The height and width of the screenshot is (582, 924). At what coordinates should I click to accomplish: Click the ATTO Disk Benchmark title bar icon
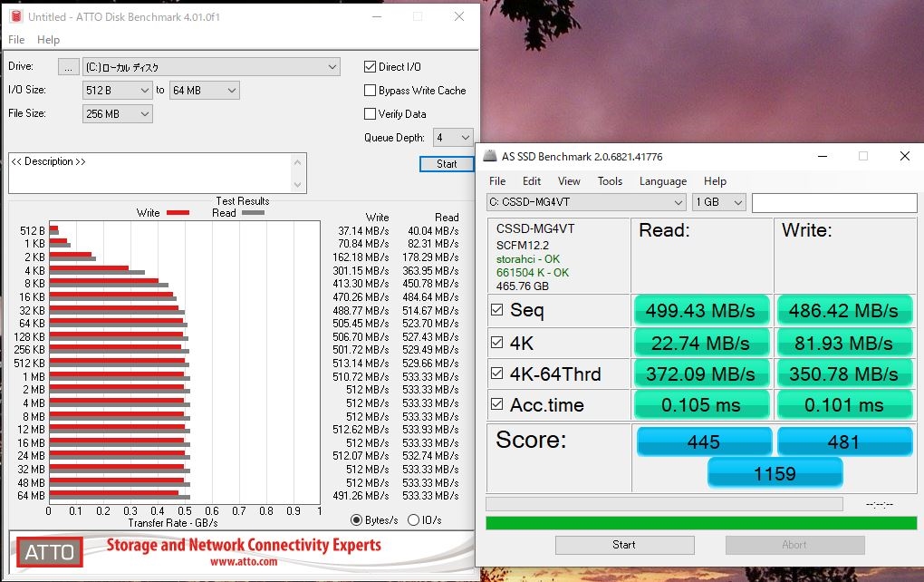tap(16, 16)
